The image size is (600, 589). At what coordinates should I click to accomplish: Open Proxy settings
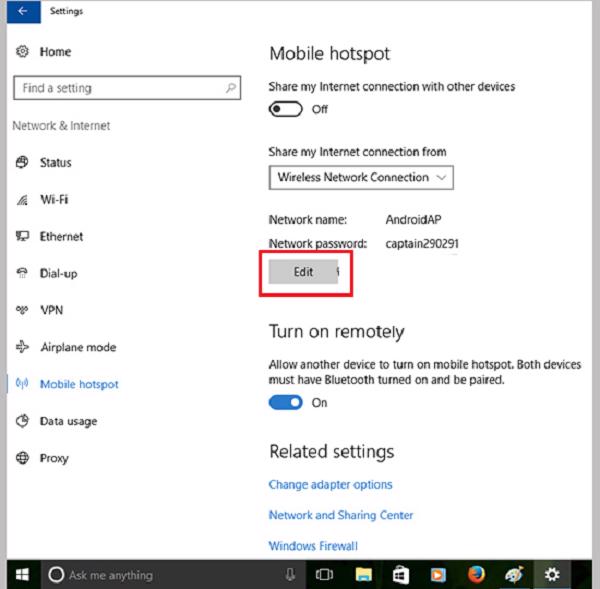click(x=53, y=459)
